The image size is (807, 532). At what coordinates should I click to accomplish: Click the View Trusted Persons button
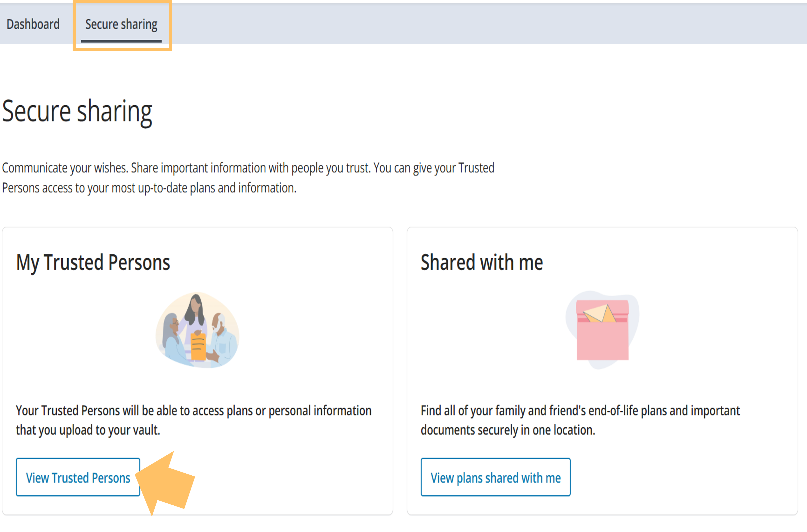click(x=78, y=477)
